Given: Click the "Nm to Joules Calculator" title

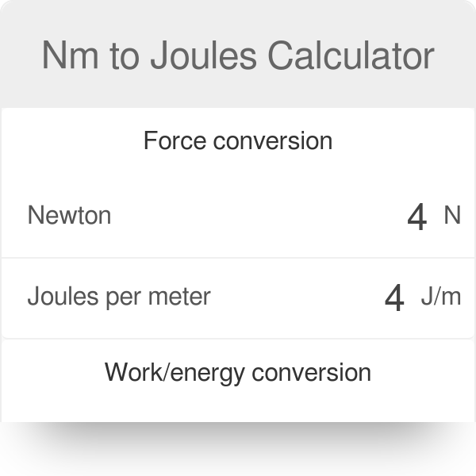Looking at the screenshot, I should coord(238,56).
